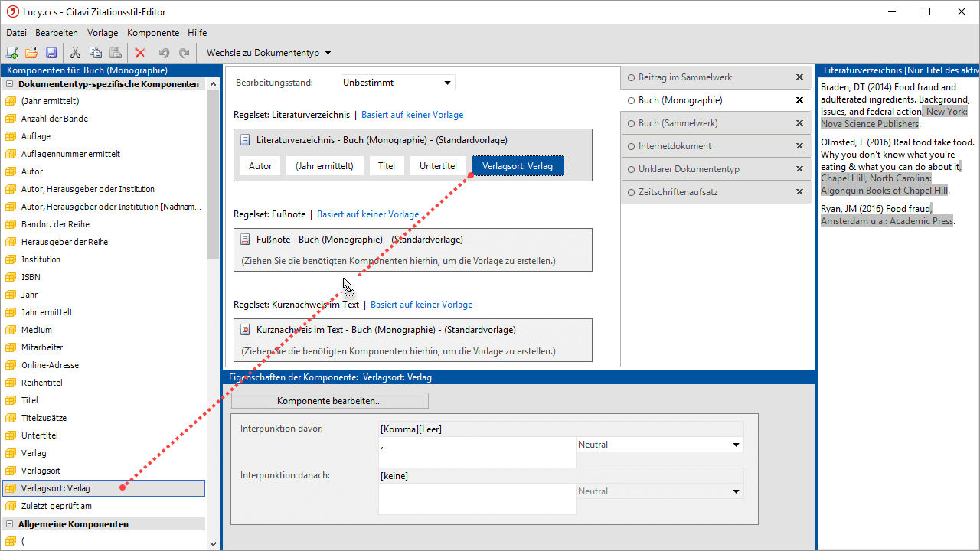The height and width of the screenshot is (551, 980).
Task: Select the Buch (Sammelwerk) document type
Action: [632, 123]
